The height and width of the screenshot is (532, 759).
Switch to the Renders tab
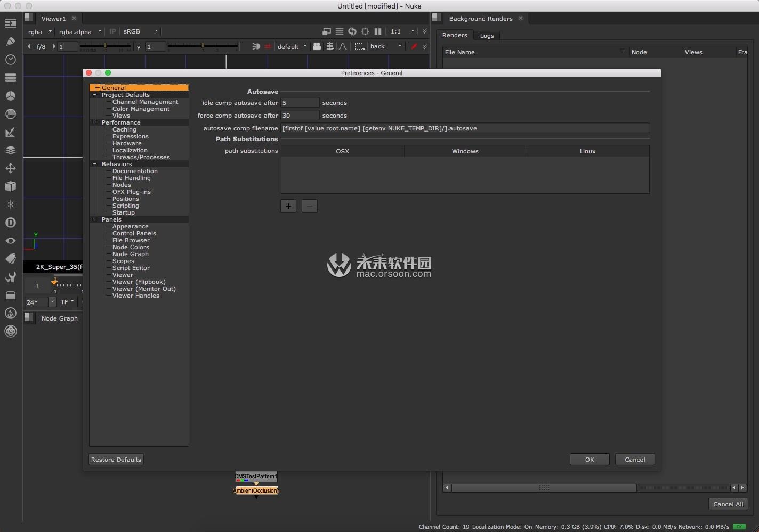(455, 35)
